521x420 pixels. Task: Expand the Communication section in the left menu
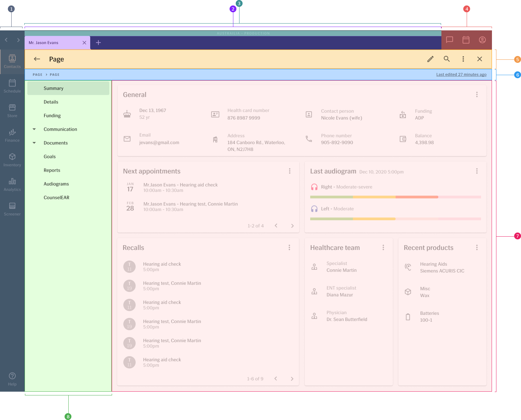tap(34, 129)
